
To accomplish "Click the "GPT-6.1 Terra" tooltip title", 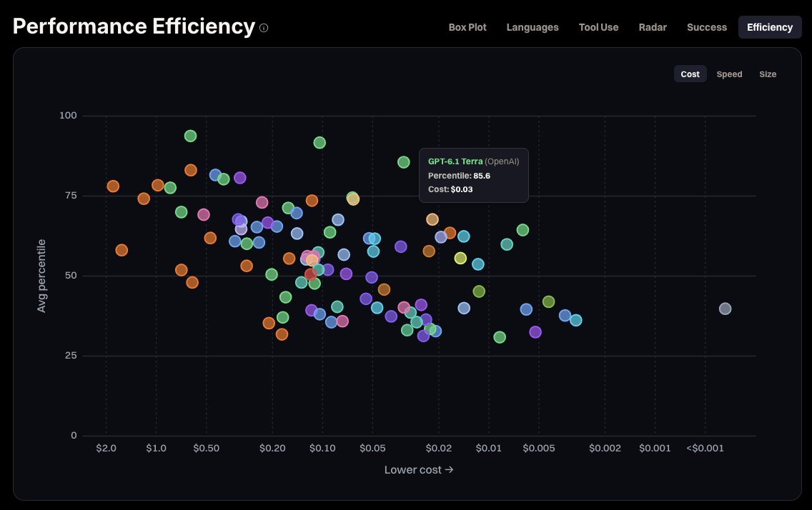I will [x=455, y=161].
